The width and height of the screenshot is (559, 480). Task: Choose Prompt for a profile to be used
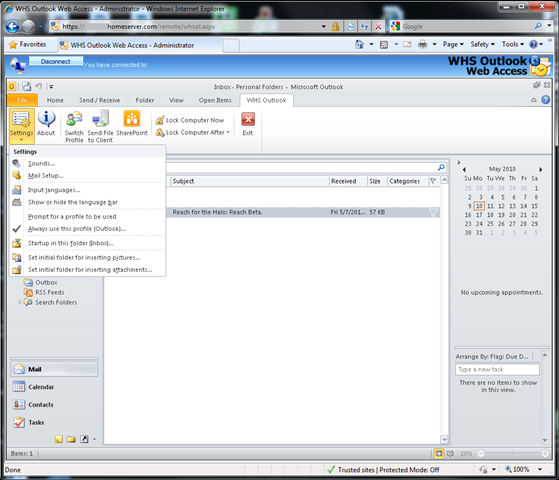click(x=88, y=216)
